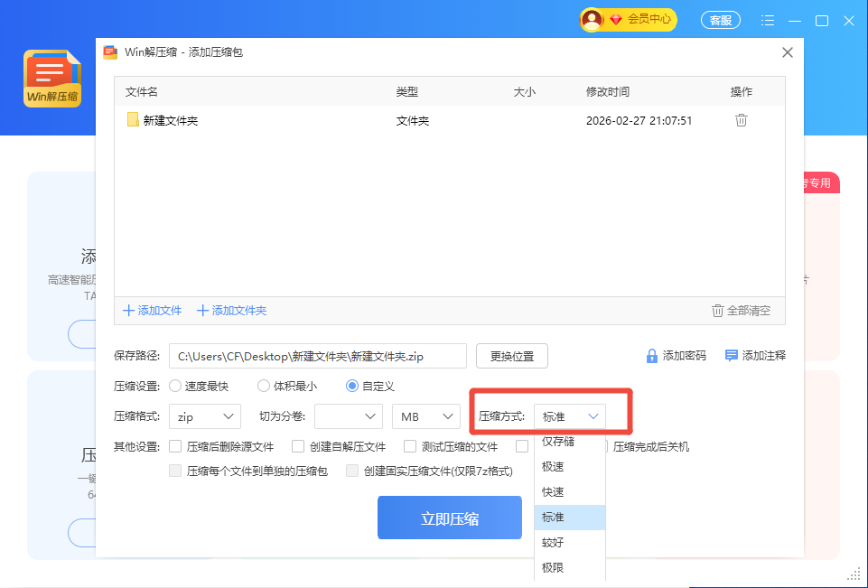
Task: Open the hamburger list menu icon
Action: (x=768, y=20)
